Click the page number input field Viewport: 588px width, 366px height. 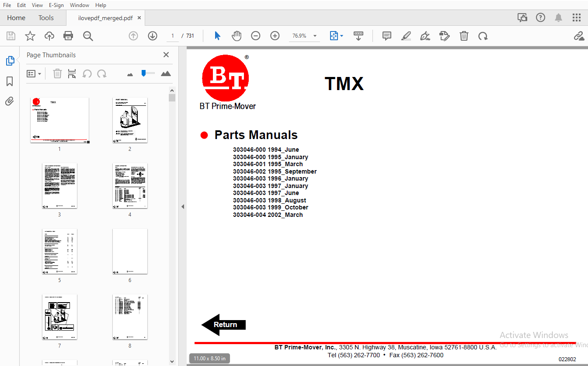click(x=173, y=36)
